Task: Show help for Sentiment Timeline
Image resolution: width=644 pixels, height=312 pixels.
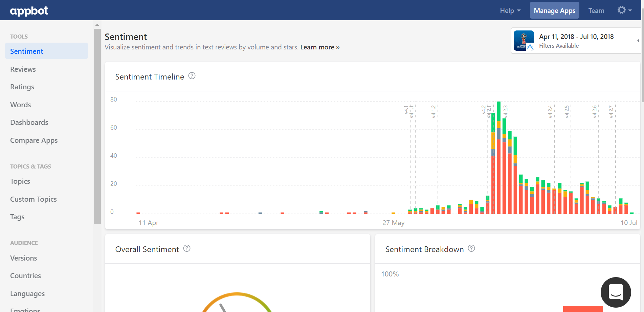Action: 192,76
